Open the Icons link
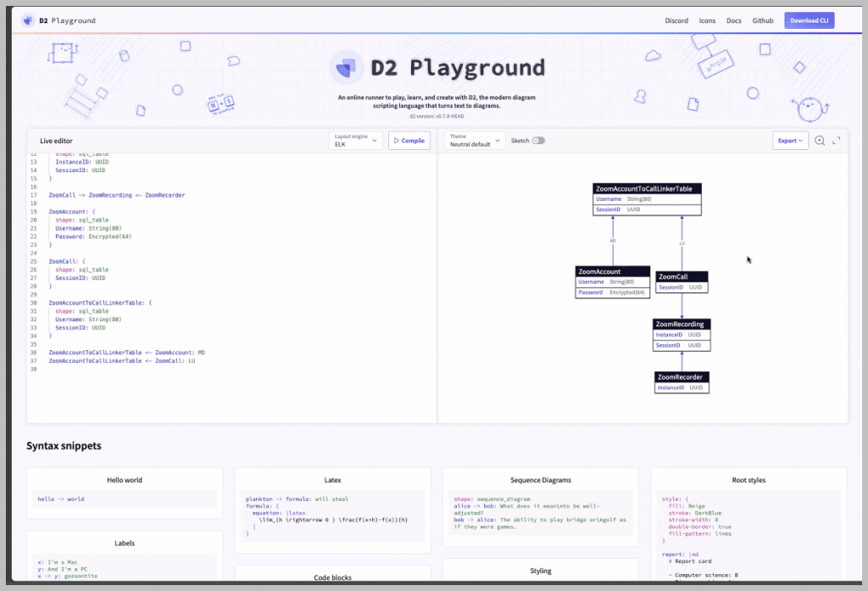Image resolution: width=868 pixels, height=591 pixels. (x=707, y=20)
